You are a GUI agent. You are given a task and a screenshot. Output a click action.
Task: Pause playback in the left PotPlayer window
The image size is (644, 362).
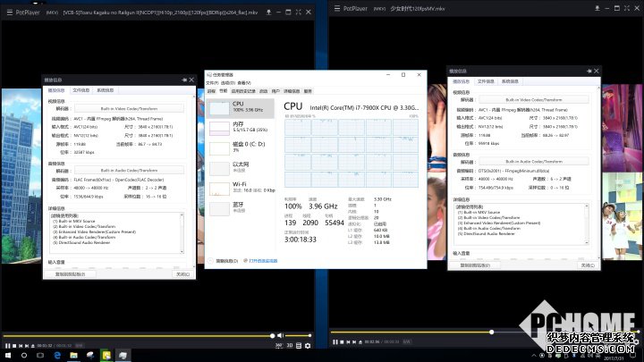click(x=7, y=346)
